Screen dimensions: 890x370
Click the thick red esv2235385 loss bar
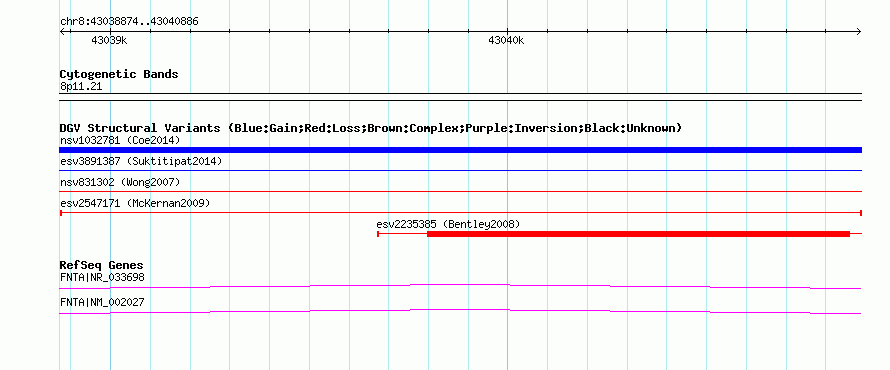638,234
